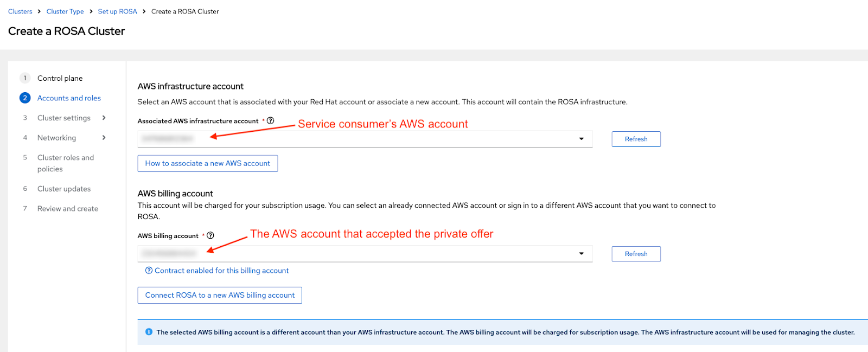The height and width of the screenshot is (352, 868).
Task: Click help icon beside Associated AWS infrastructure account
Action: 270,120
